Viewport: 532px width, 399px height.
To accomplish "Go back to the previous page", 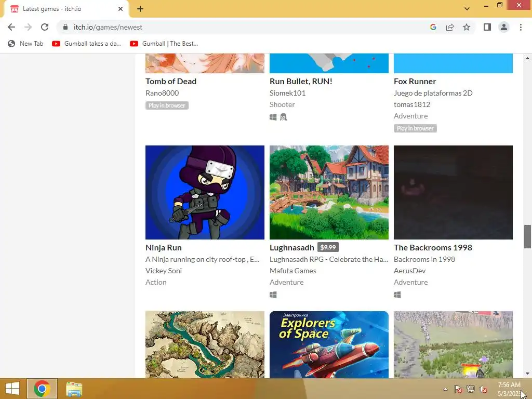I will pyautogui.click(x=11, y=27).
